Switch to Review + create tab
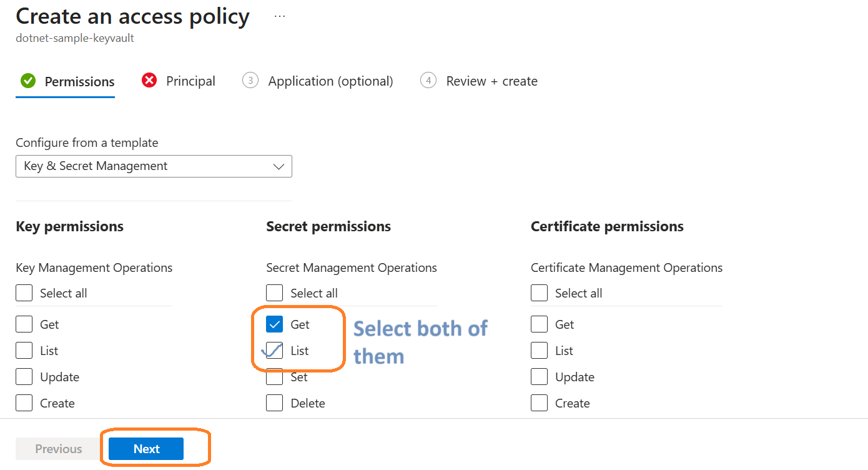 click(491, 81)
